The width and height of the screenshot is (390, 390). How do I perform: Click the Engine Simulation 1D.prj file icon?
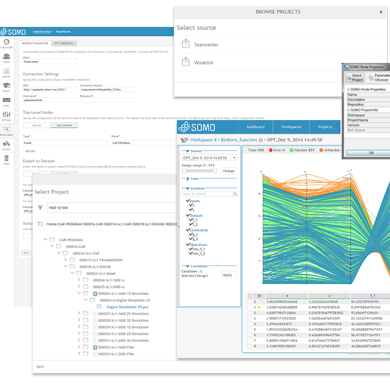tap(99, 307)
